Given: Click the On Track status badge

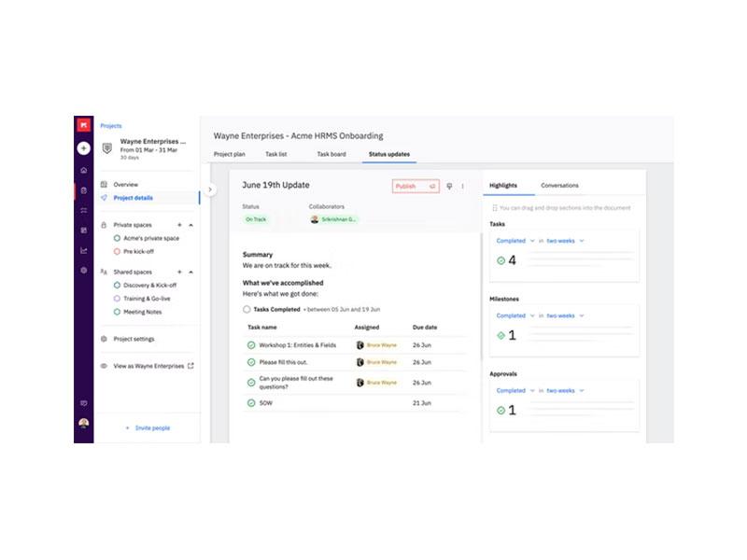Looking at the screenshot, I should pyautogui.click(x=256, y=219).
